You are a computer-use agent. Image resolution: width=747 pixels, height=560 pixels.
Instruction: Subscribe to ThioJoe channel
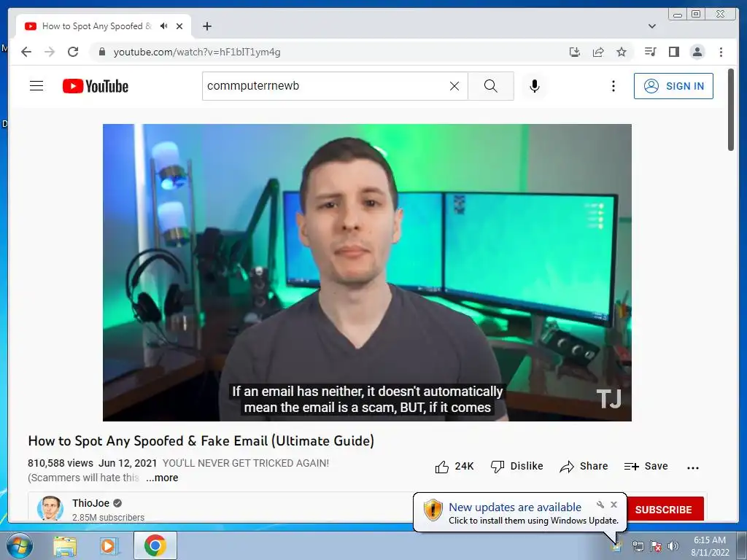coord(664,509)
